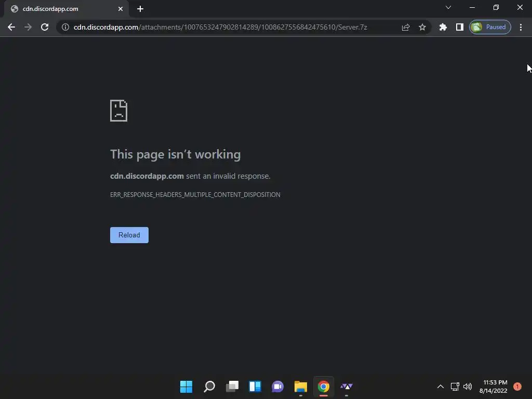The image size is (532, 399).
Task: Open the Extensions puzzle icon
Action: 443,27
